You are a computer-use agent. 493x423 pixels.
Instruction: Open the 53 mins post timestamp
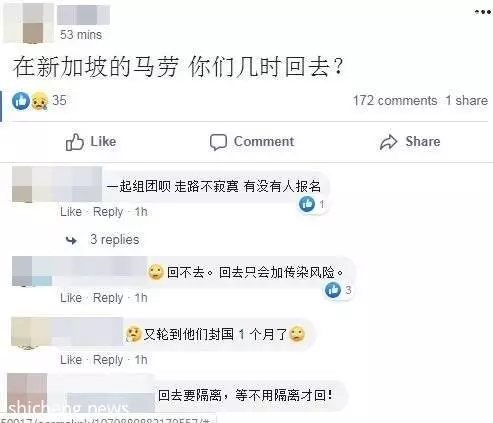(81, 35)
